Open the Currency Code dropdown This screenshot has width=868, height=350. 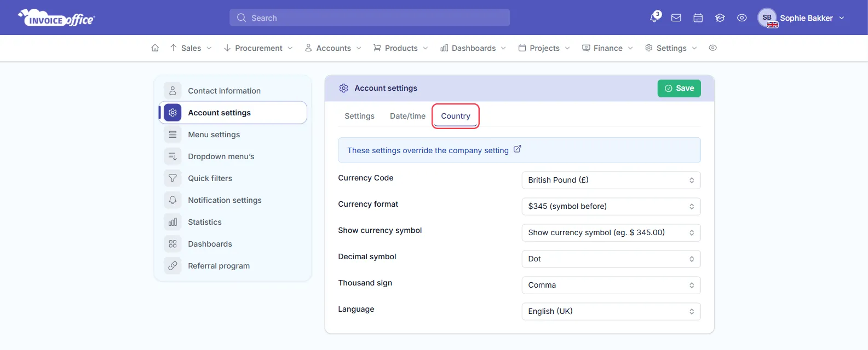(x=611, y=180)
